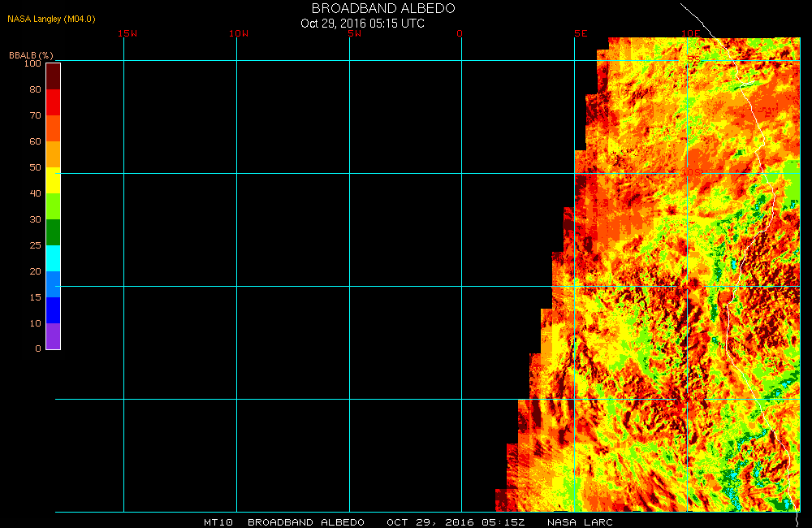The height and width of the screenshot is (528, 812).
Task: Click the light green 30–40% legend band
Action: pyautogui.click(x=53, y=206)
